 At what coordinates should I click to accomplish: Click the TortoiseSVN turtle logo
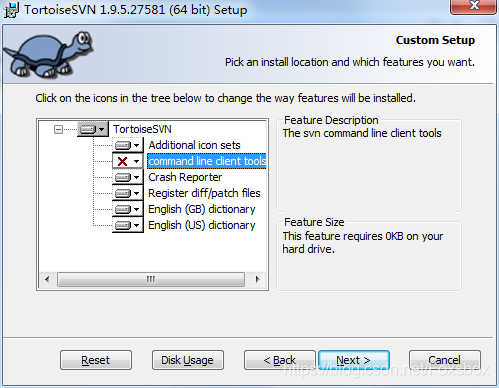click(x=49, y=54)
